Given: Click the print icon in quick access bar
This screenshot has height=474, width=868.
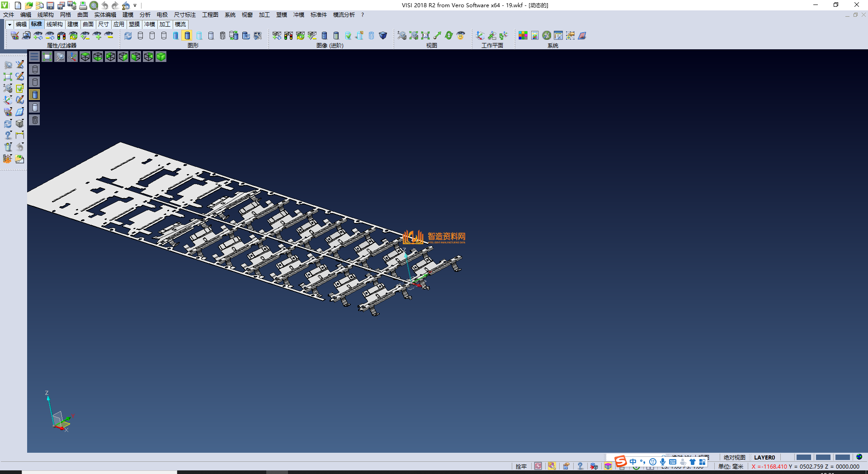Looking at the screenshot, I should [x=83, y=5].
